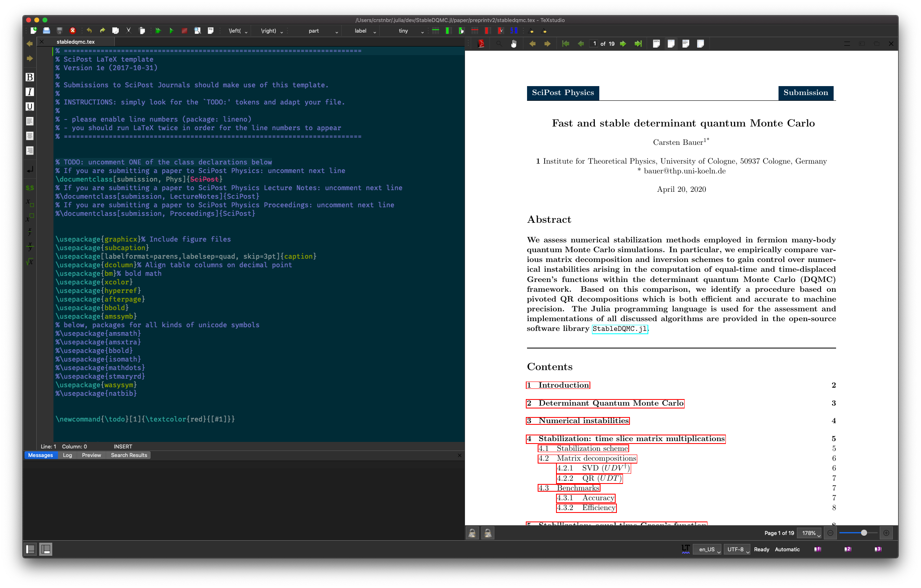Image resolution: width=921 pixels, height=588 pixels.
Task: Click the StableDQMC.jl link in abstract
Action: tap(619, 329)
